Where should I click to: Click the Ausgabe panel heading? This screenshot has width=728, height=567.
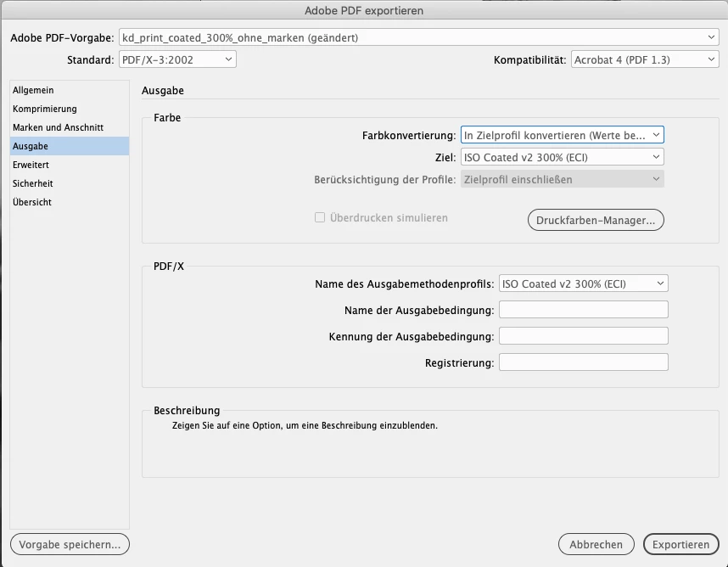163,91
